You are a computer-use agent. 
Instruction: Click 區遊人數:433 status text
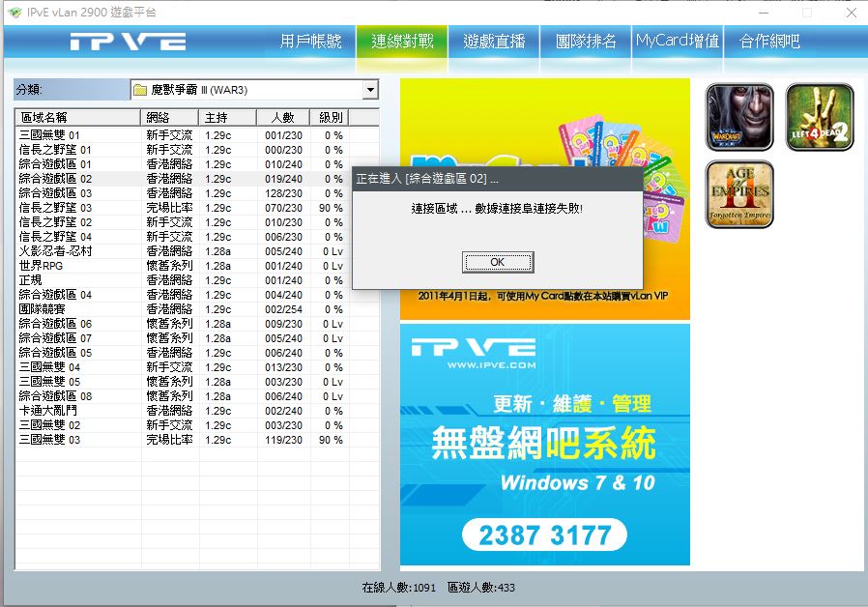pos(481,587)
